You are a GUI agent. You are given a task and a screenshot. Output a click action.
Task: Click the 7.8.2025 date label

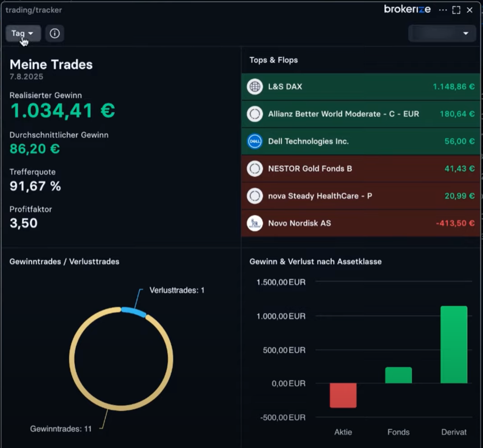(26, 77)
